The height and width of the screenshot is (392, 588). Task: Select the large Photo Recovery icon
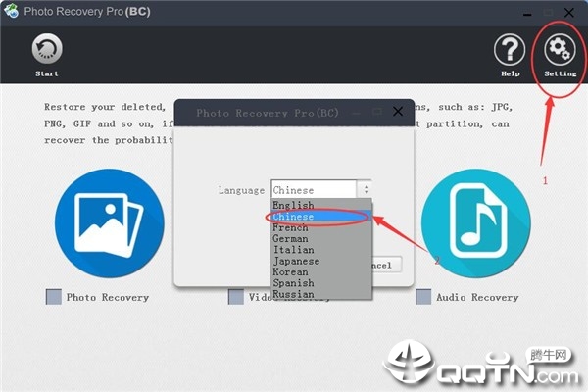110,223
